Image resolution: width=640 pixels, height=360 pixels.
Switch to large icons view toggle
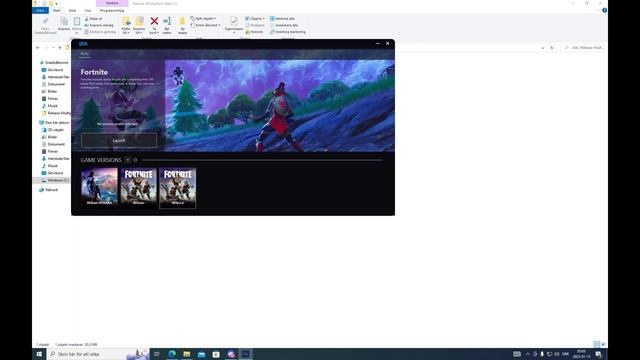604,344
